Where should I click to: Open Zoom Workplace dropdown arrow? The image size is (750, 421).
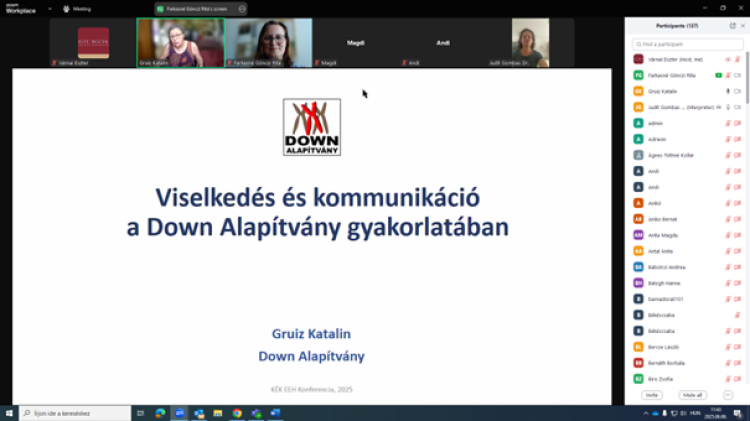50,9
